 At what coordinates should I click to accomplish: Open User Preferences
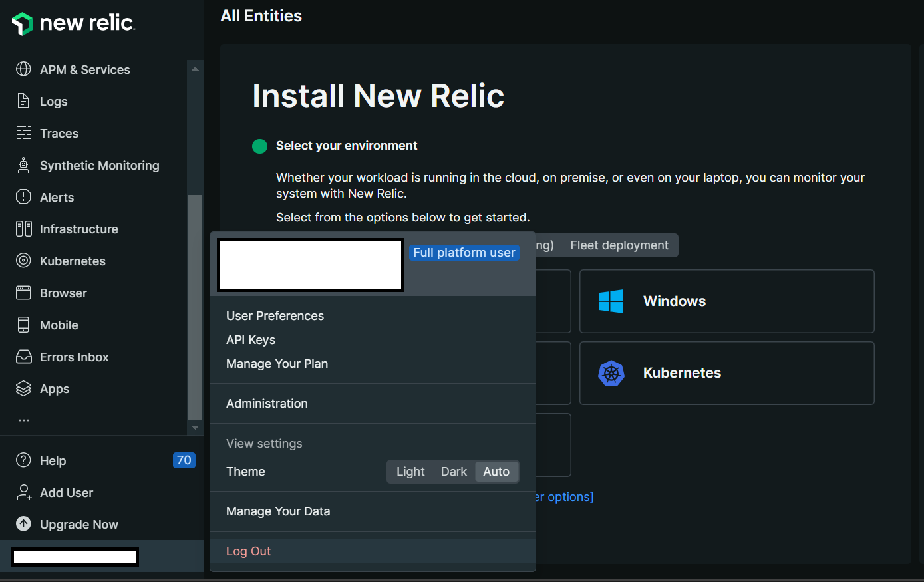click(275, 316)
